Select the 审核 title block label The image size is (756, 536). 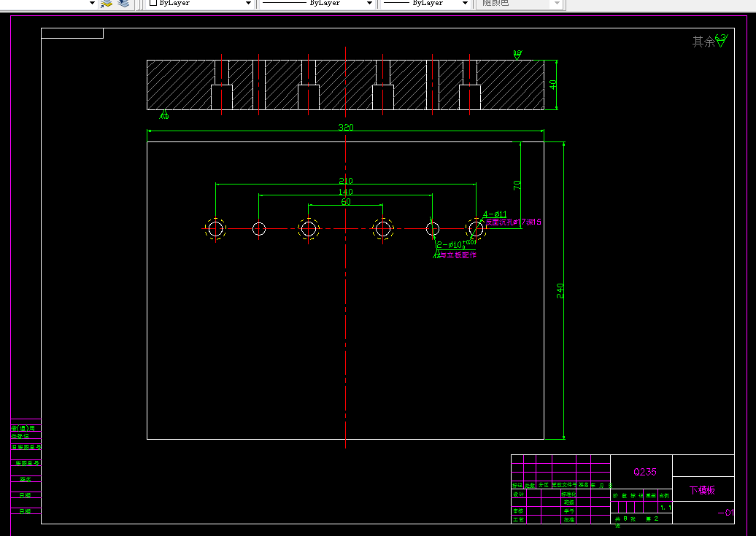point(518,511)
